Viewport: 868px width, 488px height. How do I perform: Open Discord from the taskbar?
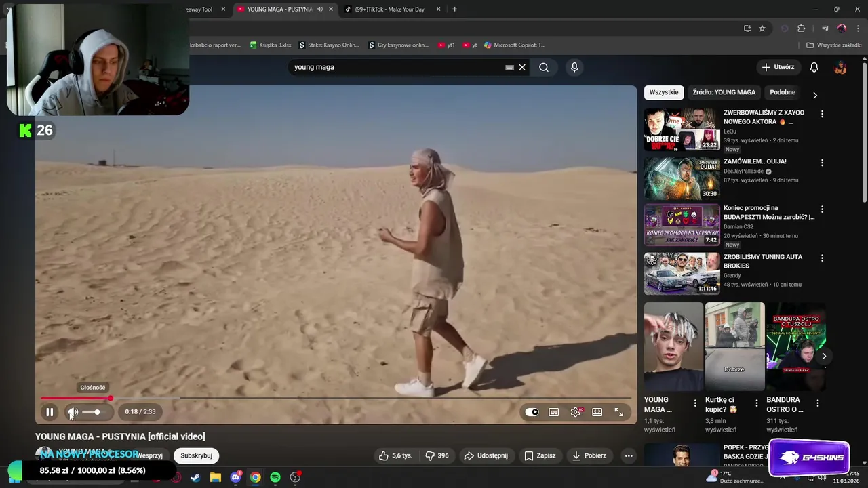pyautogui.click(x=235, y=477)
